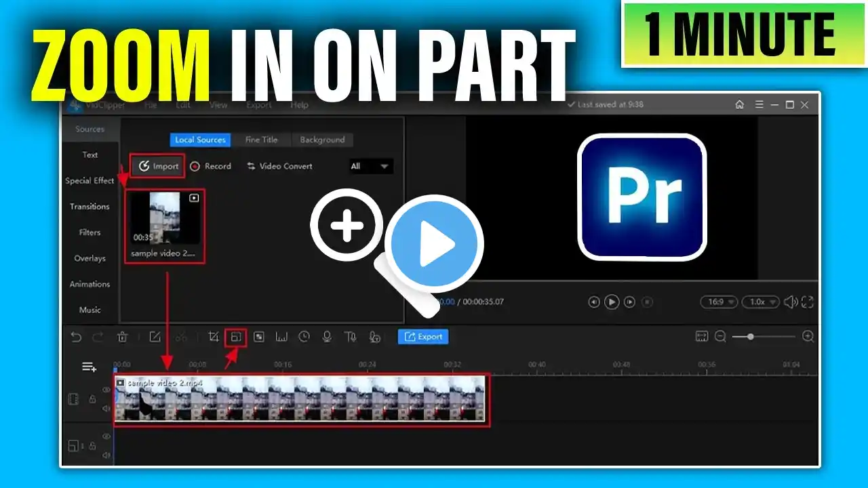The width and height of the screenshot is (868, 488).
Task: Click the timeline zoom slider handle
Action: pyautogui.click(x=750, y=336)
